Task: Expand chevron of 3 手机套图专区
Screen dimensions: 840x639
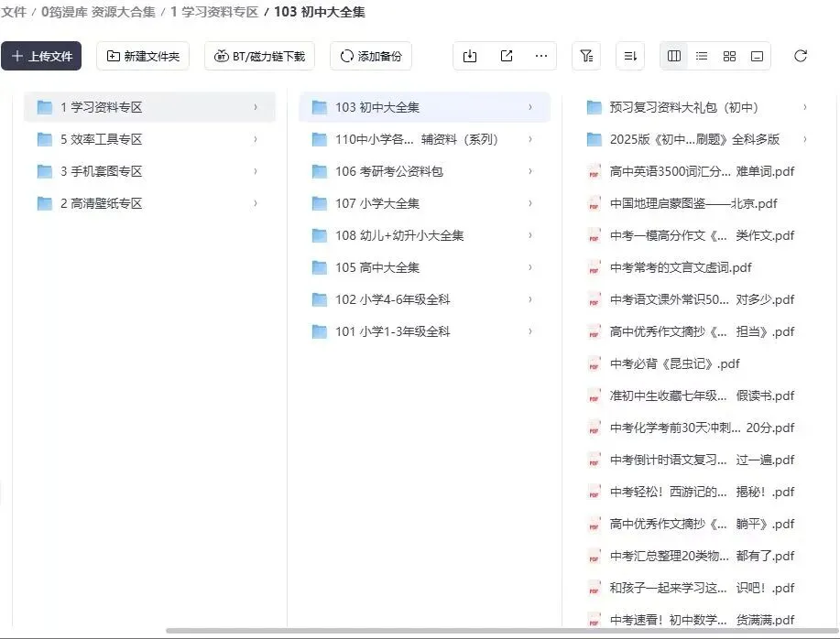Action: coord(256,171)
